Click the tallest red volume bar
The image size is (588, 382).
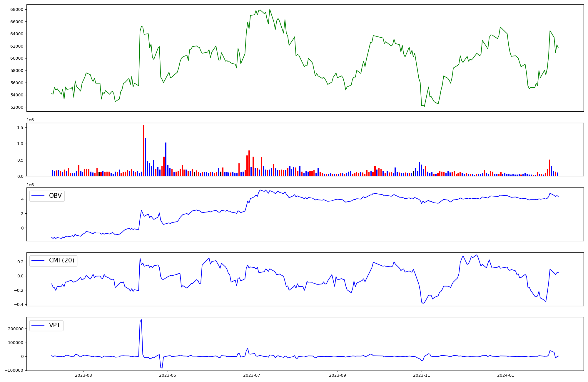(x=143, y=150)
